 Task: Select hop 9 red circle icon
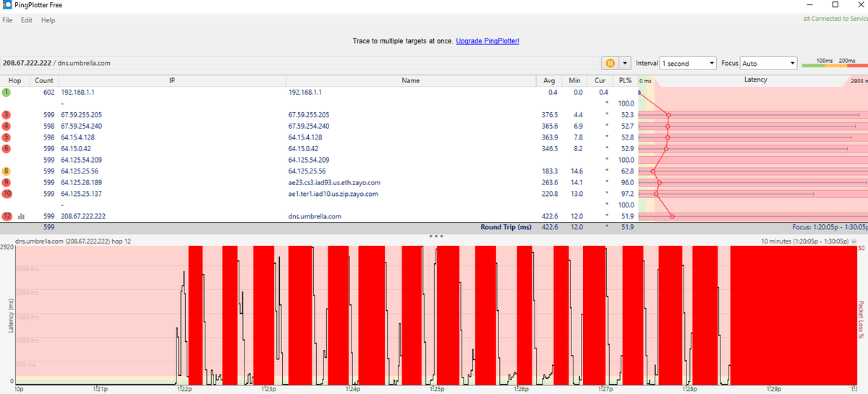[x=6, y=182]
